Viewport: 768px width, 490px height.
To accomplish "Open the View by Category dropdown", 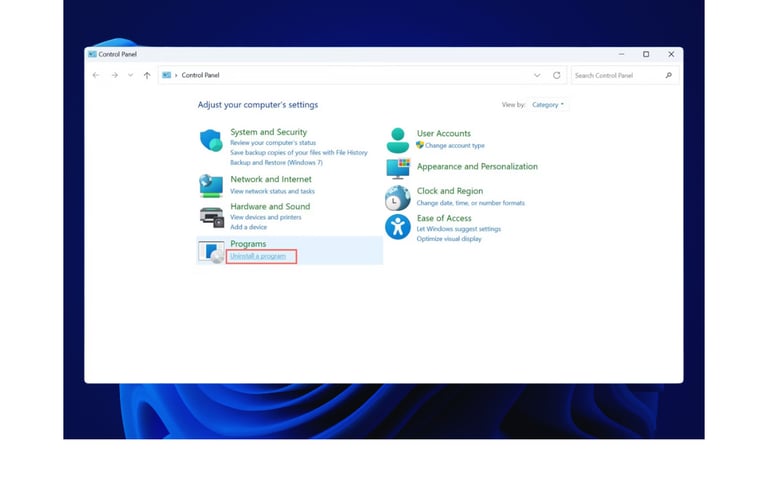I will (x=548, y=104).
